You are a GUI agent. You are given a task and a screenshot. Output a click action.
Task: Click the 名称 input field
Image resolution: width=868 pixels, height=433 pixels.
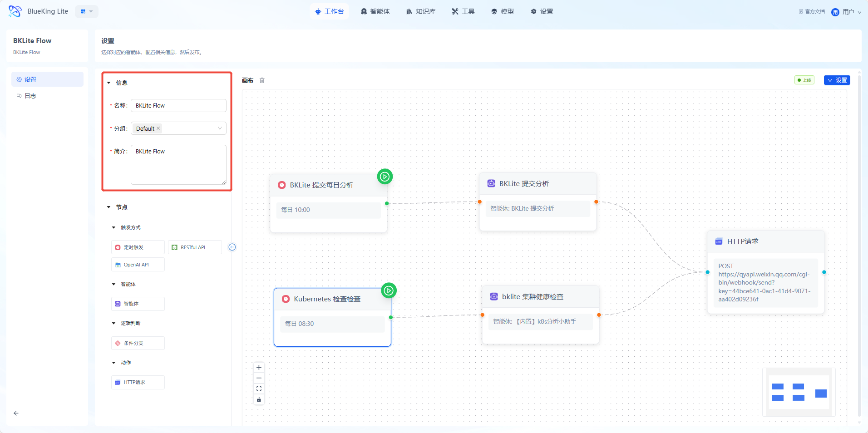pos(178,106)
